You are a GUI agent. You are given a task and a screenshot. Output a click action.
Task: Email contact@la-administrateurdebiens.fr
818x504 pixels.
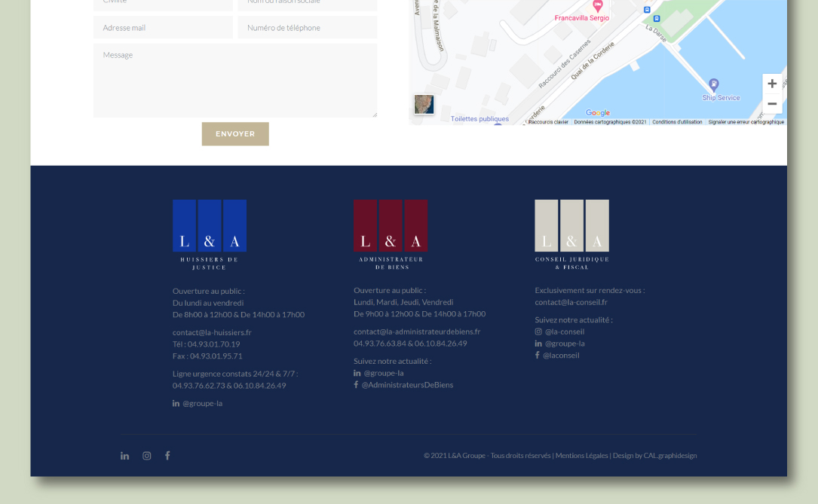point(417,331)
